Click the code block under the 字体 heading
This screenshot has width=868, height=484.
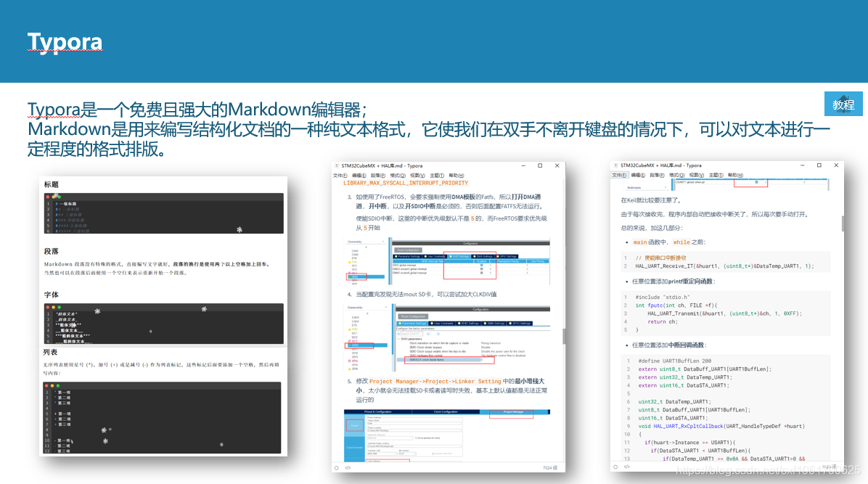pyautogui.click(x=164, y=324)
